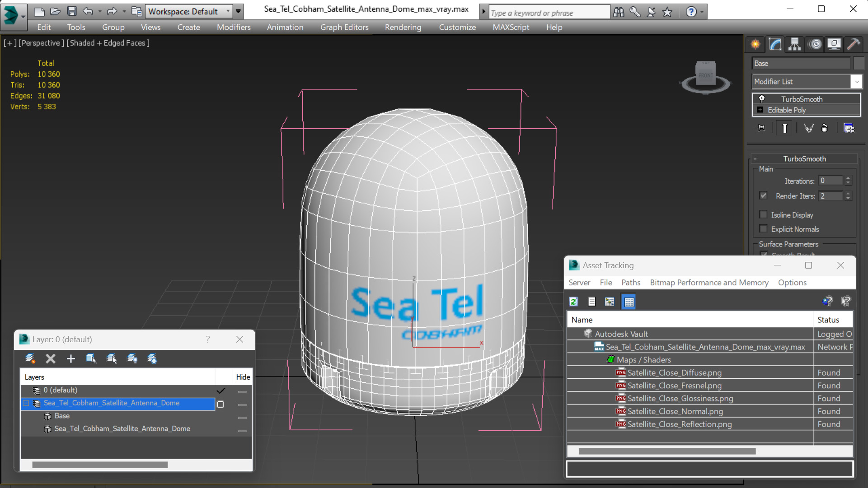Open Bitmap Performance and Memory menu

pyautogui.click(x=709, y=283)
